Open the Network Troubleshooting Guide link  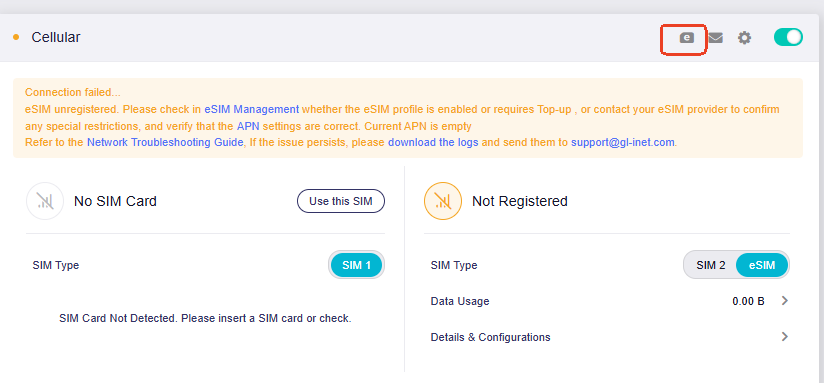[x=165, y=142]
